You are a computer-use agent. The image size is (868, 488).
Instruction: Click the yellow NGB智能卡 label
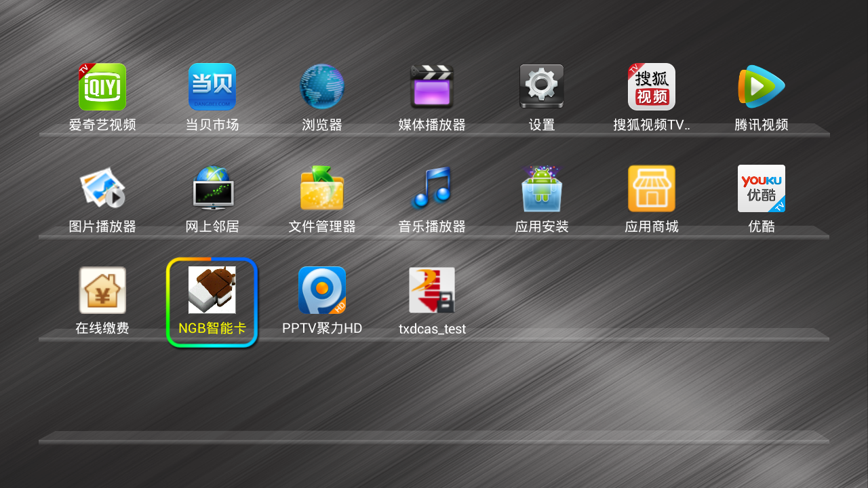tap(212, 328)
